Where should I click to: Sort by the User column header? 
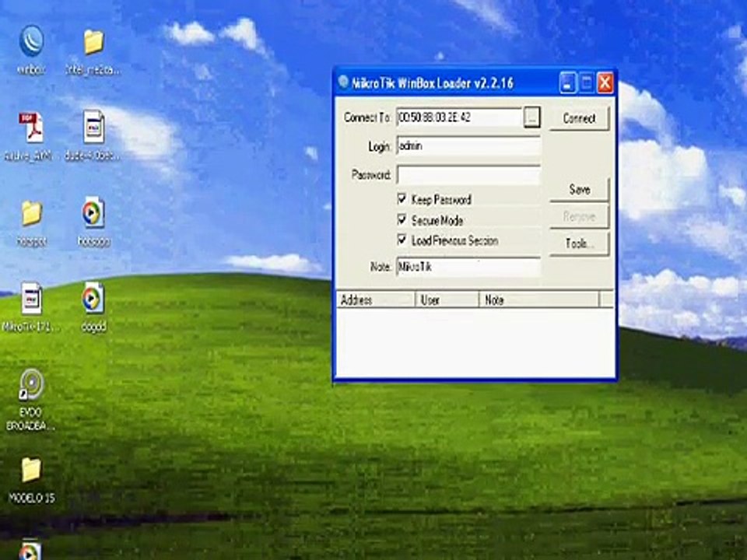[x=447, y=300]
